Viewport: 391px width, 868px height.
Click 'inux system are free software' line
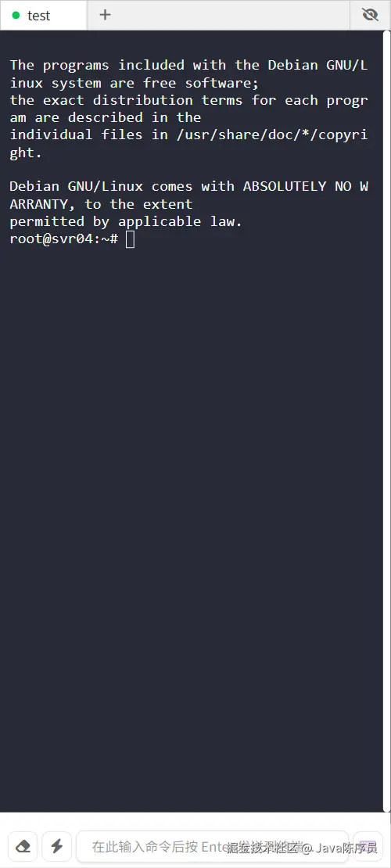(x=135, y=83)
